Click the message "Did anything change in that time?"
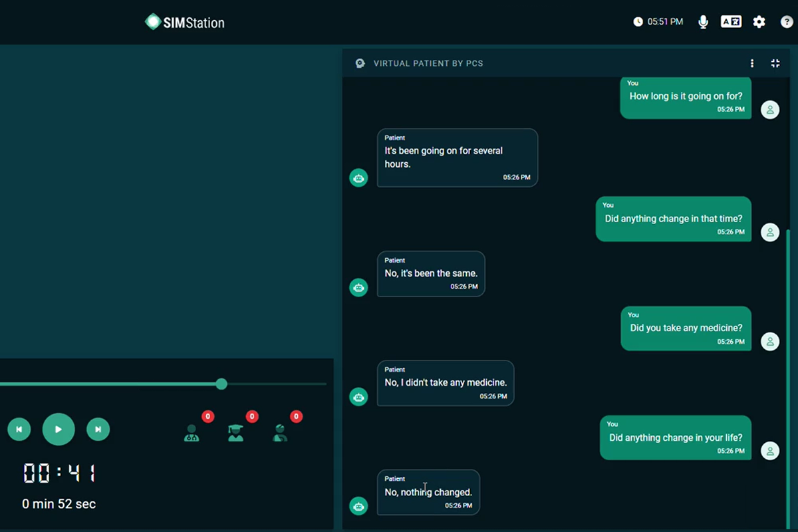 [x=674, y=219]
